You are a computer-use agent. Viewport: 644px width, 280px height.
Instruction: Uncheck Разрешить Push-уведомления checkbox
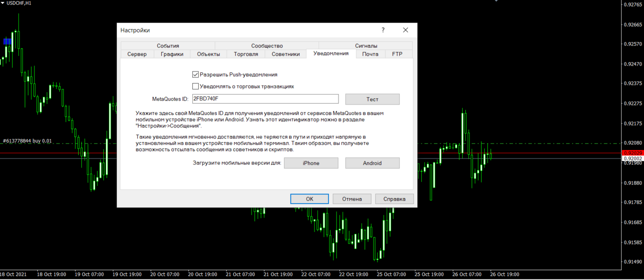point(196,74)
